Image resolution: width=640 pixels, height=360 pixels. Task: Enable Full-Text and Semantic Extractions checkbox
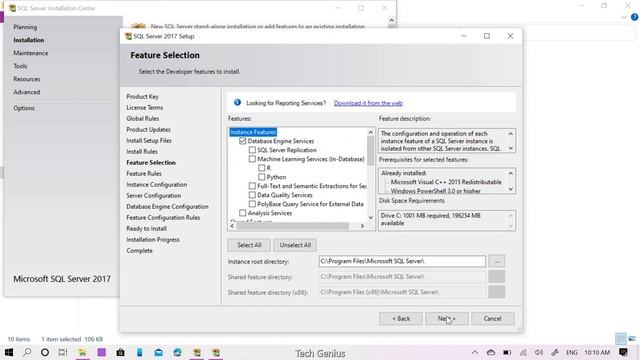[x=252, y=186]
